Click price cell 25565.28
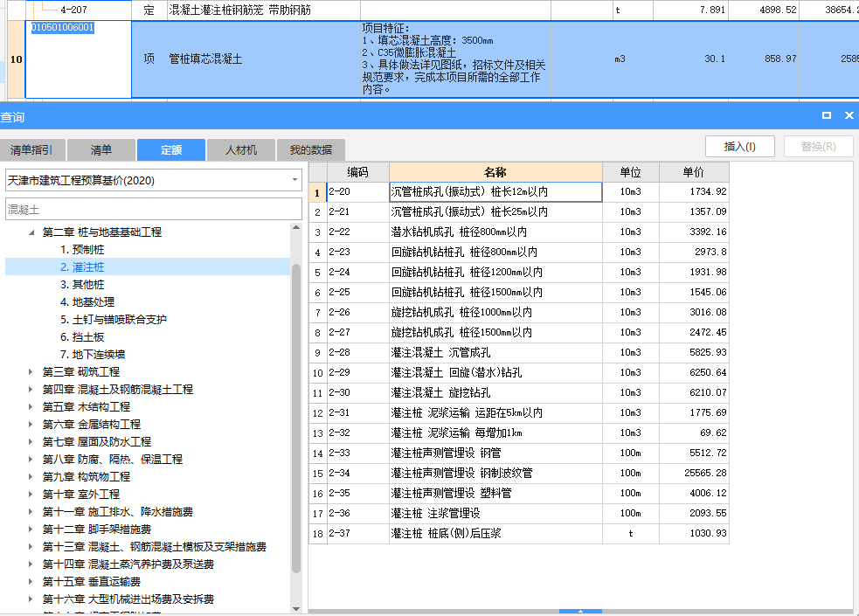This screenshot has height=616, width=859. click(x=694, y=473)
